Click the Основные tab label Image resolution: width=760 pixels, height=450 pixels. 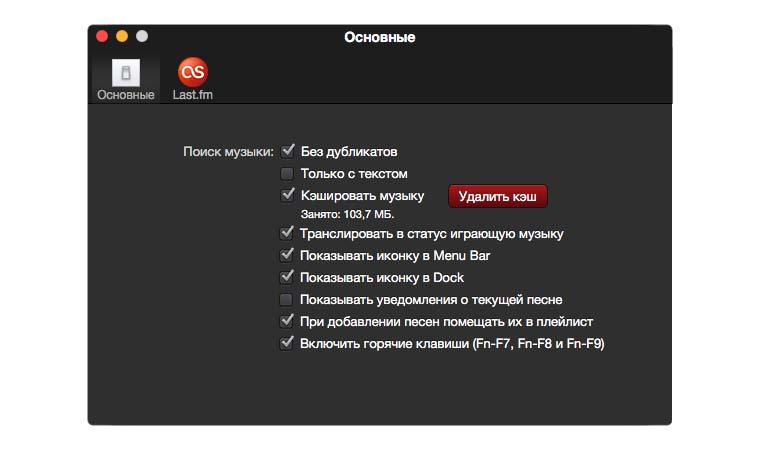[126, 95]
